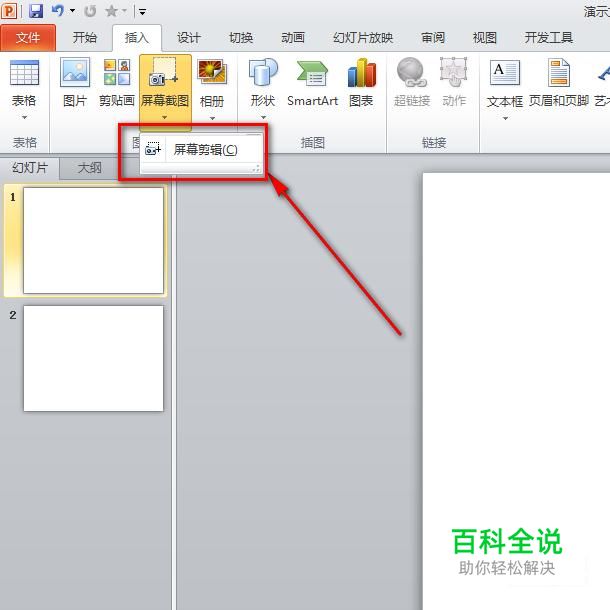Viewport: 610px width, 610px height.
Task: Switch to the 视图 tab
Action: tap(484, 38)
